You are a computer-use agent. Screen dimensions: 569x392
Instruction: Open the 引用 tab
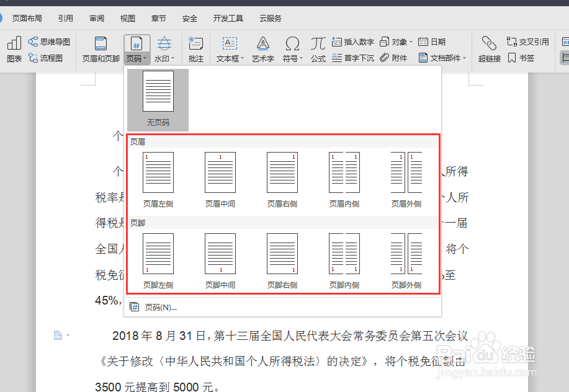coord(66,19)
